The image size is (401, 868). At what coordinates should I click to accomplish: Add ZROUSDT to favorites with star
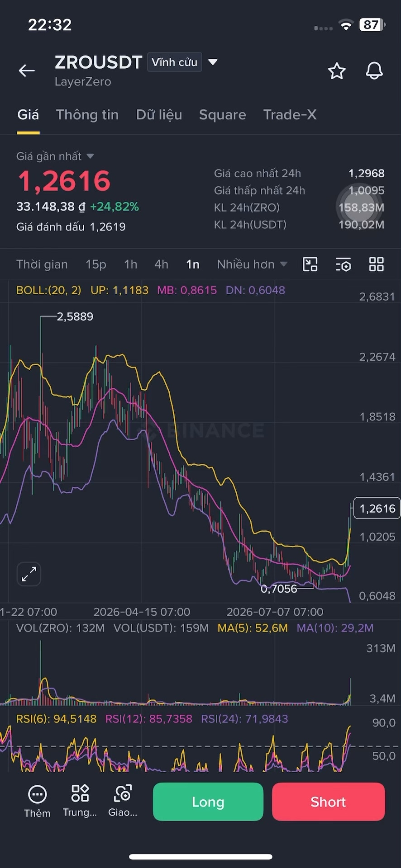coord(337,71)
